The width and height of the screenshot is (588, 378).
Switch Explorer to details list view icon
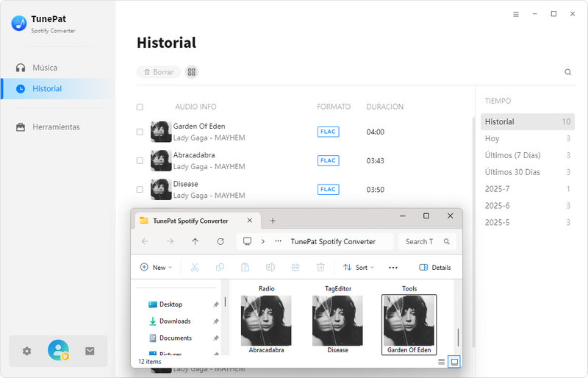click(x=442, y=362)
